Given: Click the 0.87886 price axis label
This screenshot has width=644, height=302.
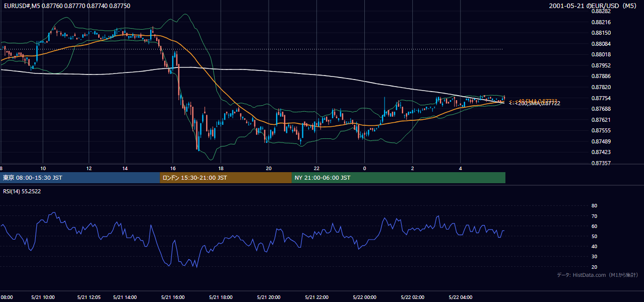Looking at the screenshot, I should [x=602, y=76].
